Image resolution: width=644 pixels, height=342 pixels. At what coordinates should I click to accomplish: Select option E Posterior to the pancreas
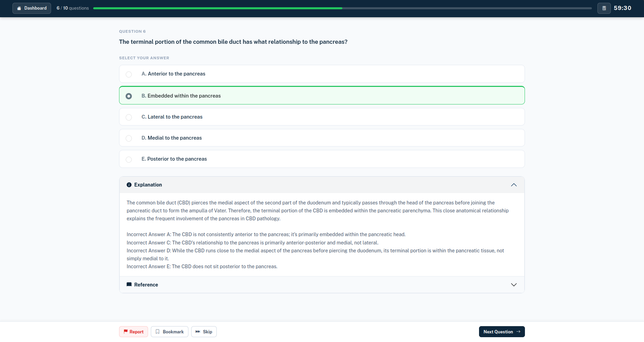(x=322, y=159)
